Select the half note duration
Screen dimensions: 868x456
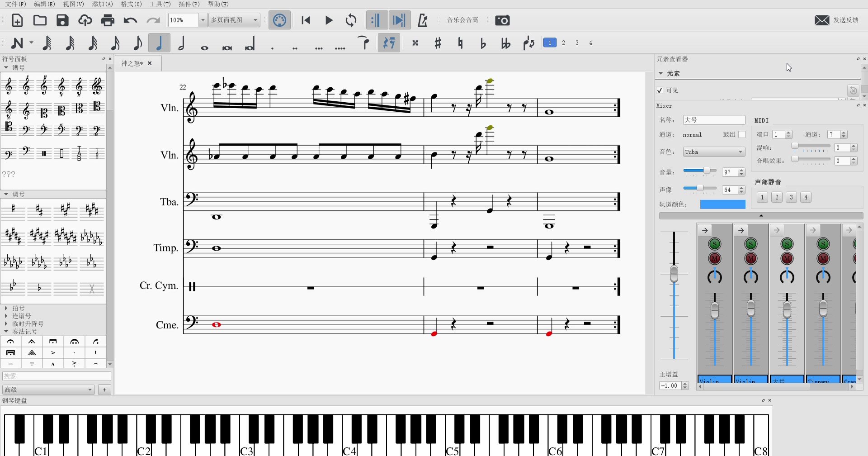(x=182, y=43)
